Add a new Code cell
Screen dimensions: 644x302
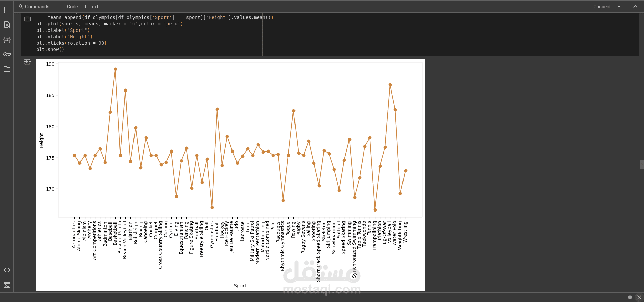(69, 7)
